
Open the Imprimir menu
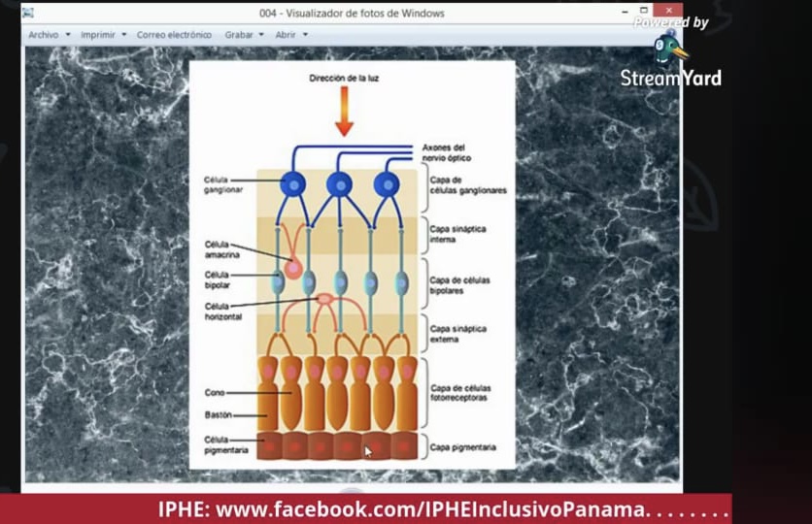tap(98, 35)
